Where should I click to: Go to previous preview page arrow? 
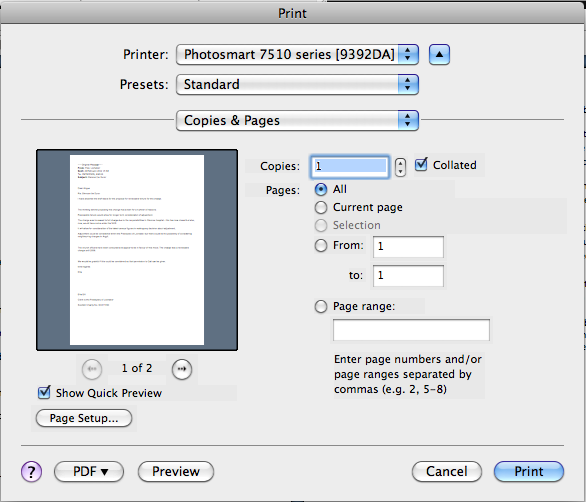(x=92, y=369)
